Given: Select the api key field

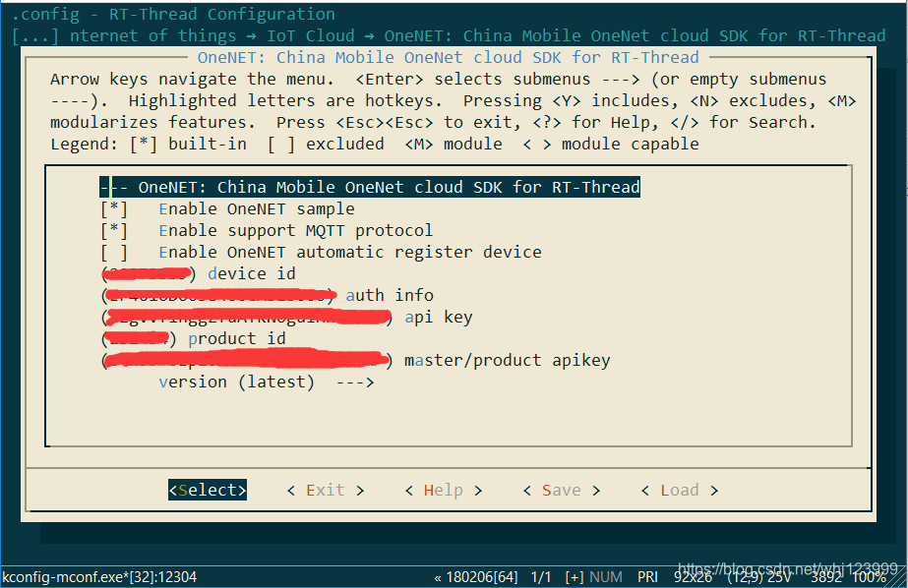Looking at the screenshot, I should (287, 318).
